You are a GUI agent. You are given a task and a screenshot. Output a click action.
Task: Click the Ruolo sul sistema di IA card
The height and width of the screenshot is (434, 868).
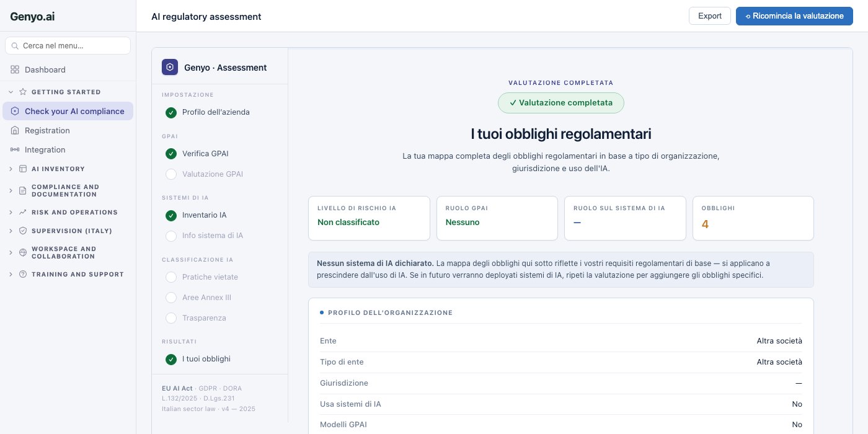(625, 218)
